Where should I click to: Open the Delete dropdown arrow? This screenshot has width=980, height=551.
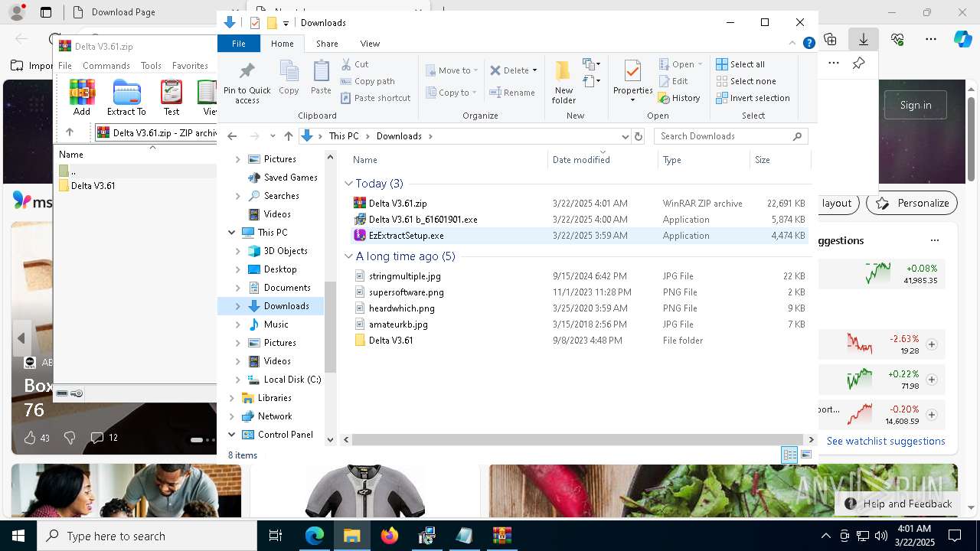point(534,70)
